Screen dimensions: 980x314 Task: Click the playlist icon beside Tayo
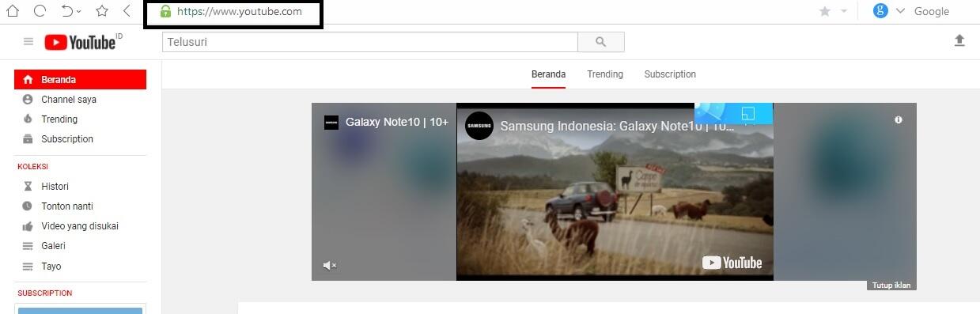pyautogui.click(x=28, y=267)
